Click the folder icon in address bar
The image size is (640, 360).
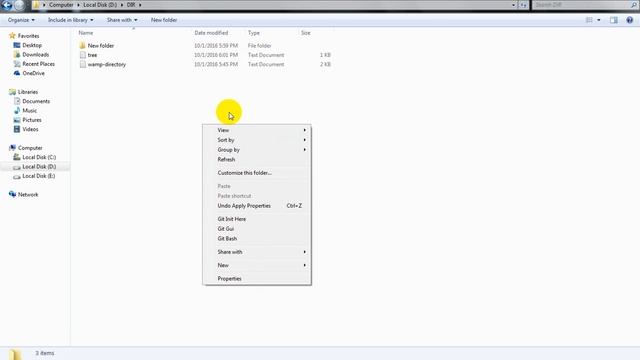coord(36,5)
